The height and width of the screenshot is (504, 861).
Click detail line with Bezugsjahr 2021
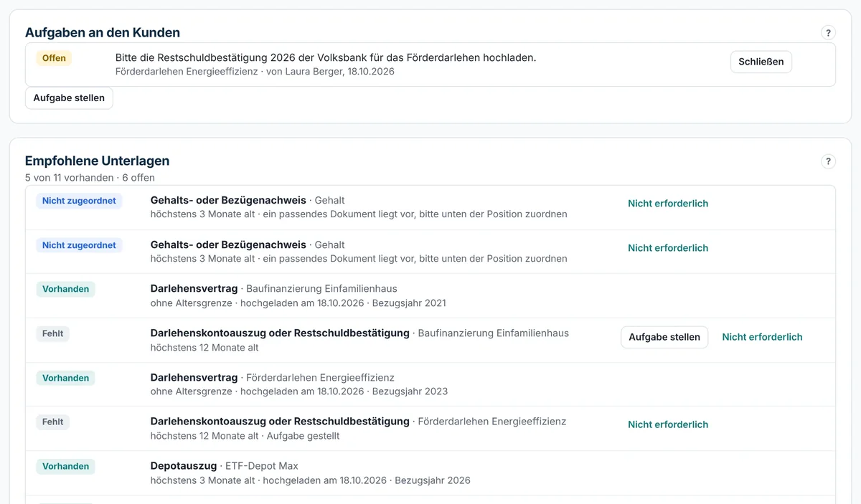pos(298,303)
